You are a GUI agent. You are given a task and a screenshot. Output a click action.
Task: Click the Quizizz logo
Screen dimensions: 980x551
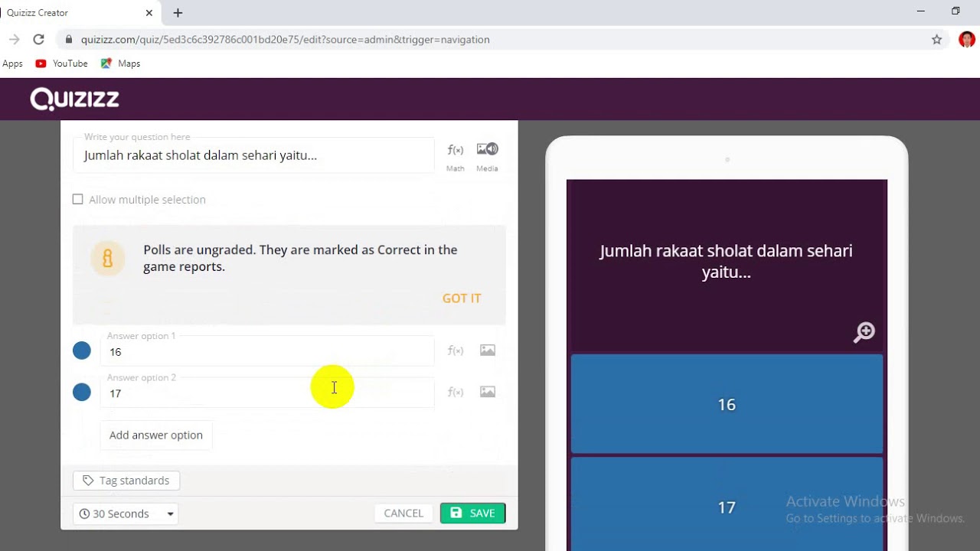[x=74, y=99]
